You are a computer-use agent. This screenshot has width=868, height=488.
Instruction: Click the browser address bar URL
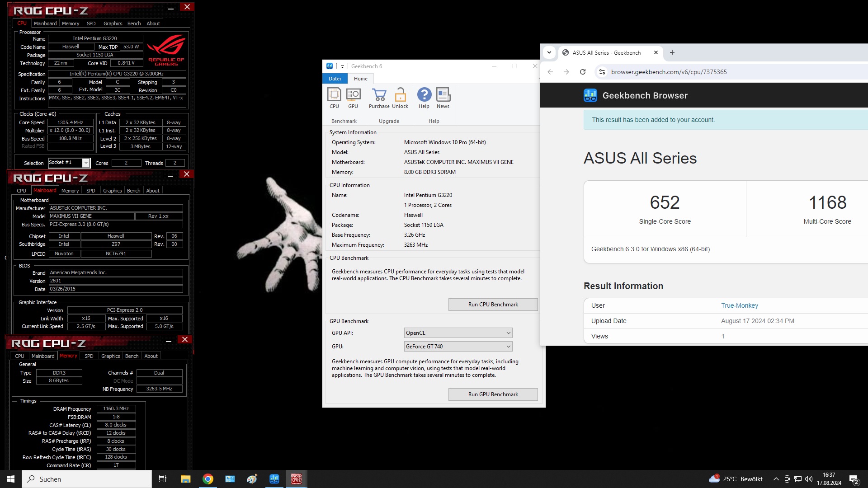669,72
